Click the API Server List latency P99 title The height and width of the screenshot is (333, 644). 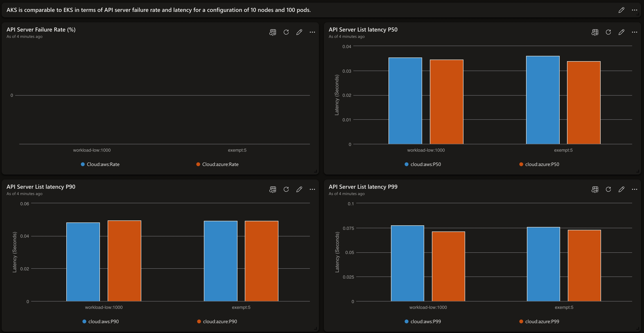click(x=363, y=187)
